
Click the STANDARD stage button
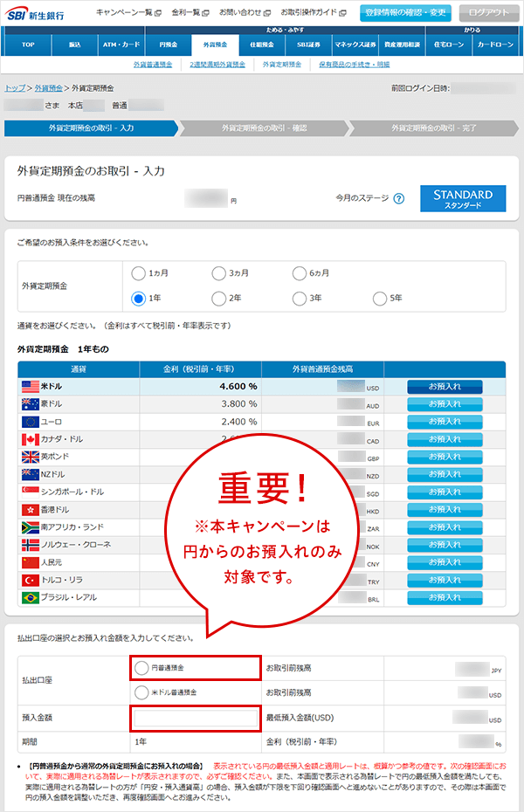click(x=463, y=198)
